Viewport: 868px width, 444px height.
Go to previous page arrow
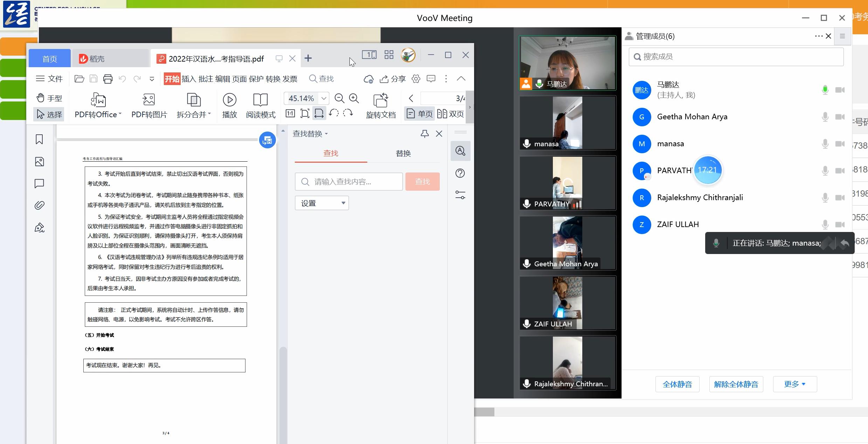[x=411, y=98]
